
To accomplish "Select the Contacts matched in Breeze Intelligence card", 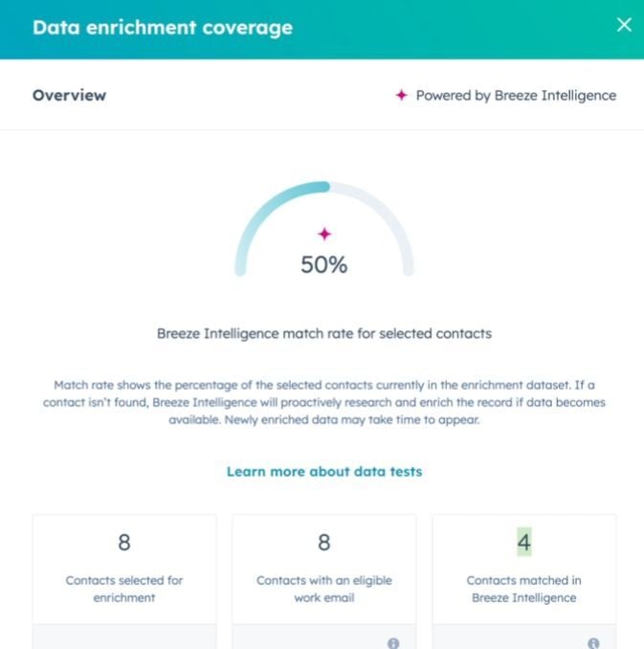I will pyautogui.click(x=524, y=570).
